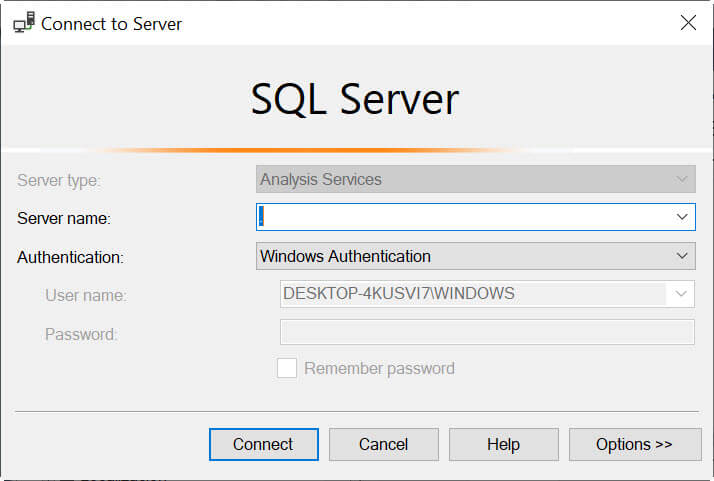Click the Authentication label
Viewport: 714px width, 481px height.
click(70, 257)
